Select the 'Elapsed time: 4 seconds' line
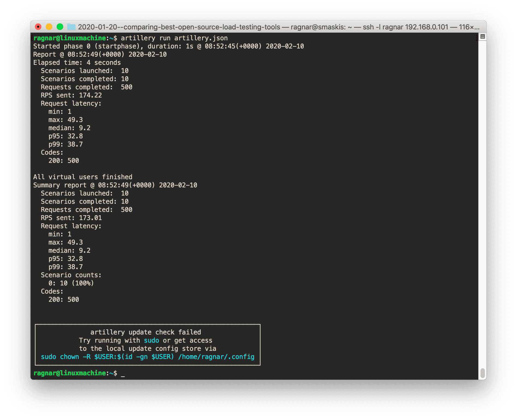The width and height of the screenshot is (517, 420). click(x=77, y=63)
